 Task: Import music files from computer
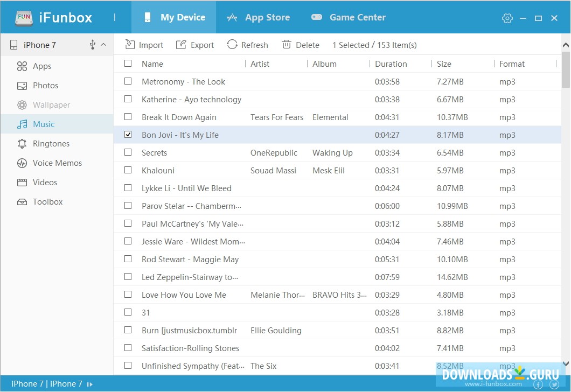coord(144,45)
